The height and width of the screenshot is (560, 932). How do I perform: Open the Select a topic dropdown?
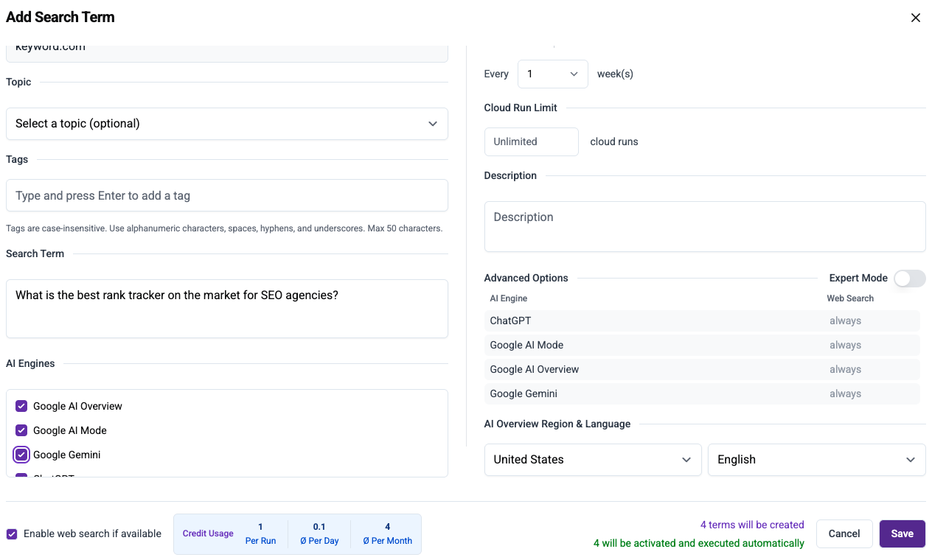(x=227, y=124)
